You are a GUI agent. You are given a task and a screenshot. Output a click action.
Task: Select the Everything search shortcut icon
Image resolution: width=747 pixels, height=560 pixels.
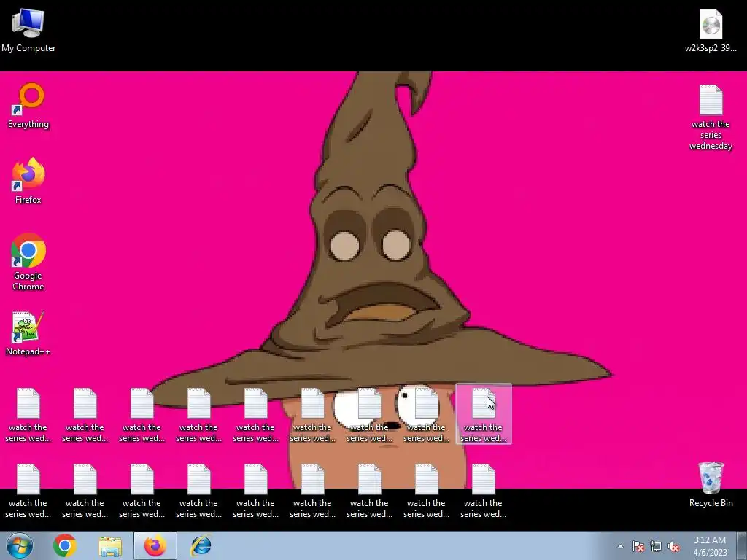tap(28, 106)
